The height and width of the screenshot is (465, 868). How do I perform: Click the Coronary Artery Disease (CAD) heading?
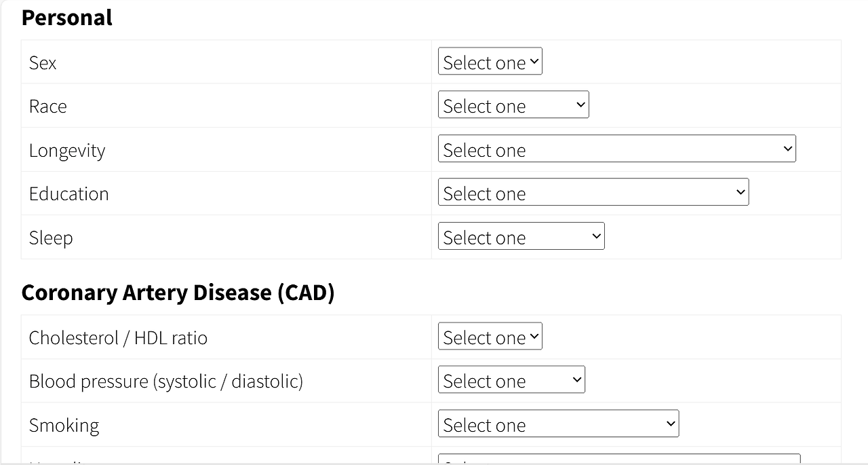(178, 293)
